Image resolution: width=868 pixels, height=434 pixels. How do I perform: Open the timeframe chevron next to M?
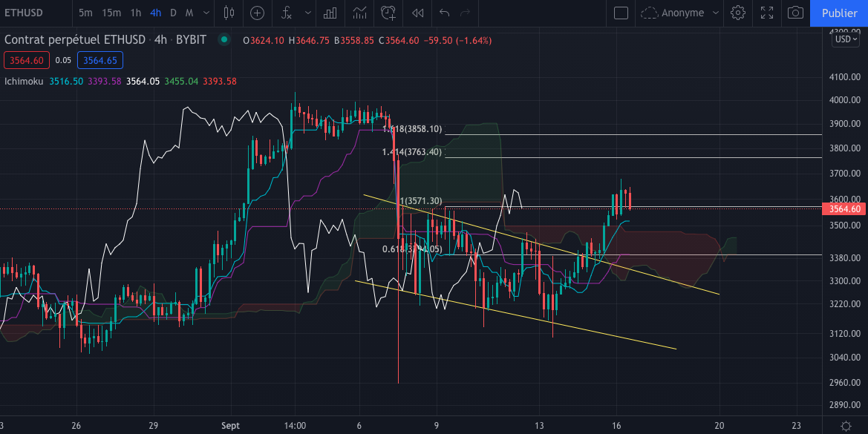click(206, 13)
